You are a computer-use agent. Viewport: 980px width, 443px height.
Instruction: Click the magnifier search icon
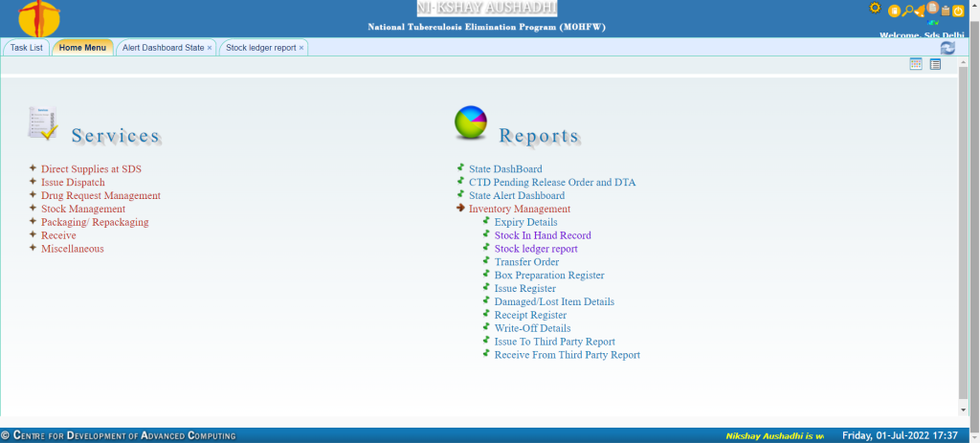pyautogui.click(x=908, y=11)
